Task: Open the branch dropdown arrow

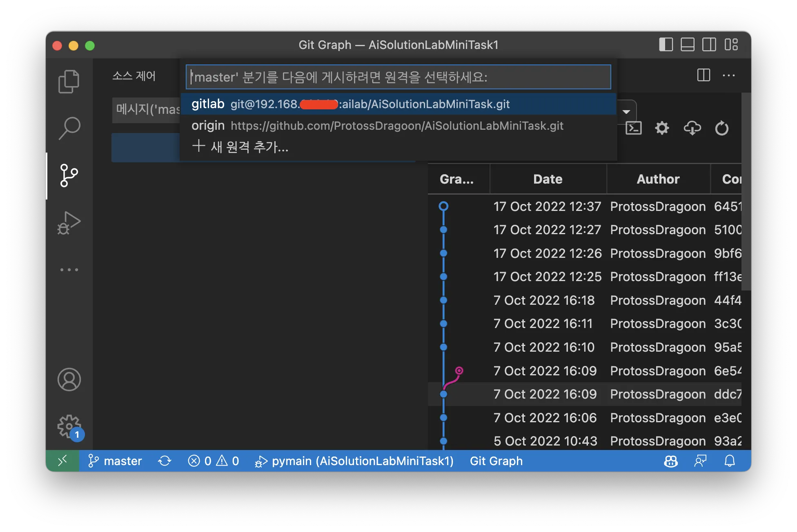Action: tap(626, 111)
